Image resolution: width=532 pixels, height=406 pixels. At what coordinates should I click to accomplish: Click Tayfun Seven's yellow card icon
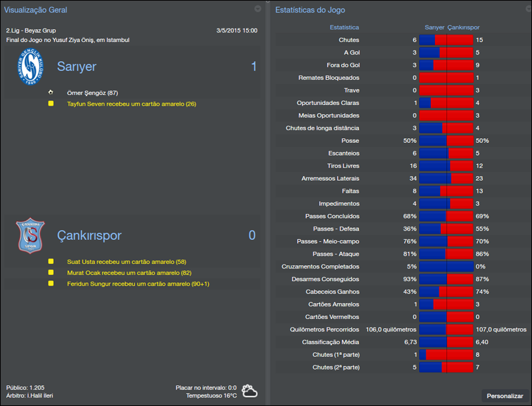(51, 104)
